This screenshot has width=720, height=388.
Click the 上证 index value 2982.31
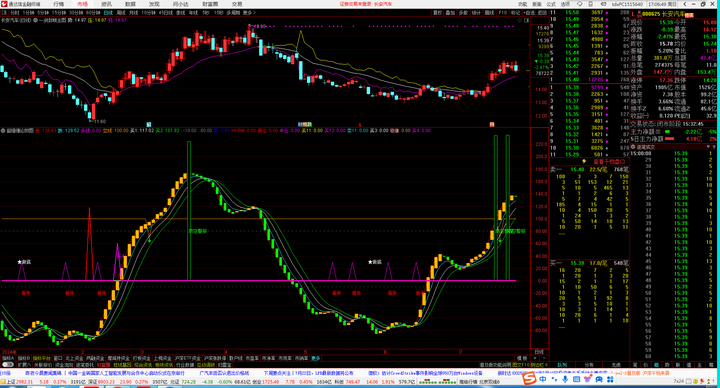coord(23,382)
